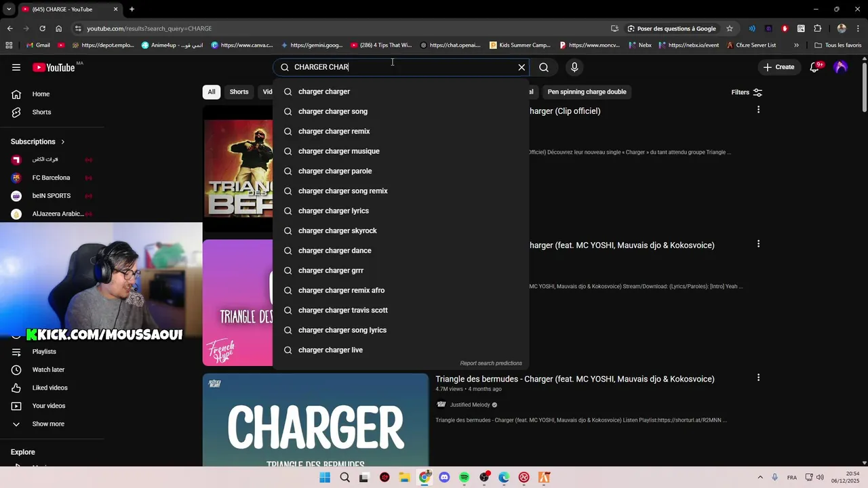Click the browser address bar URL
This screenshot has height=488, width=868.
click(x=149, y=28)
